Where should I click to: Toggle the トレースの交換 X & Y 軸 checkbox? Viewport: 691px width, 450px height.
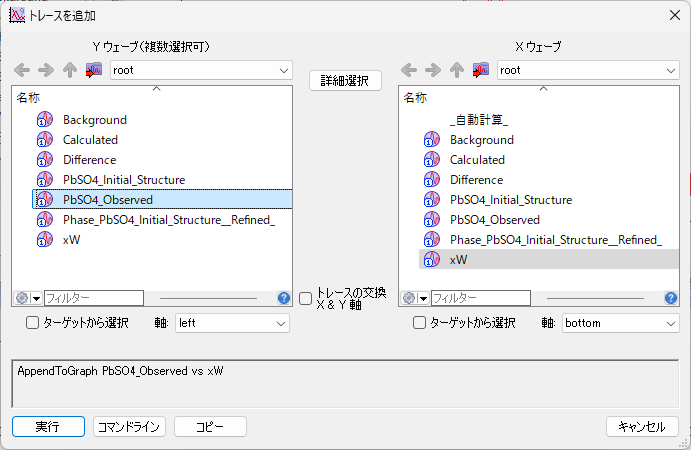click(x=306, y=299)
